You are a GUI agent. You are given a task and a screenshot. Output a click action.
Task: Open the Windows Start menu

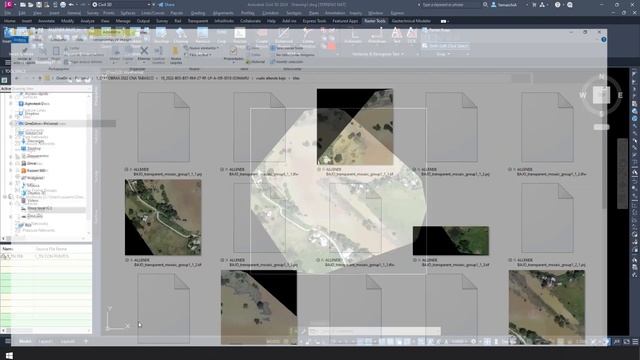point(9,356)
